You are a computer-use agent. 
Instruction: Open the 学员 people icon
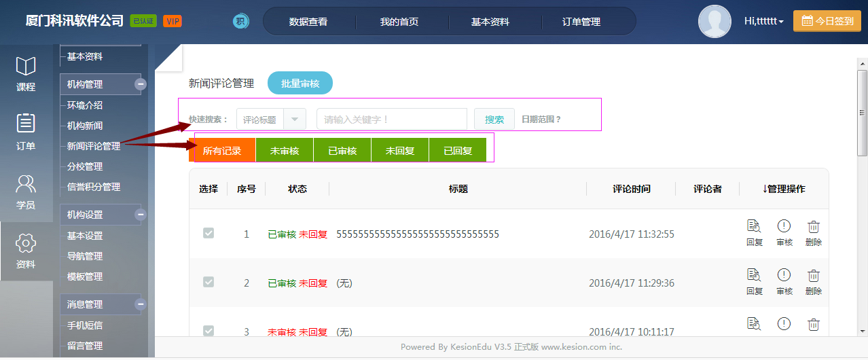click(x=26, y=184)
